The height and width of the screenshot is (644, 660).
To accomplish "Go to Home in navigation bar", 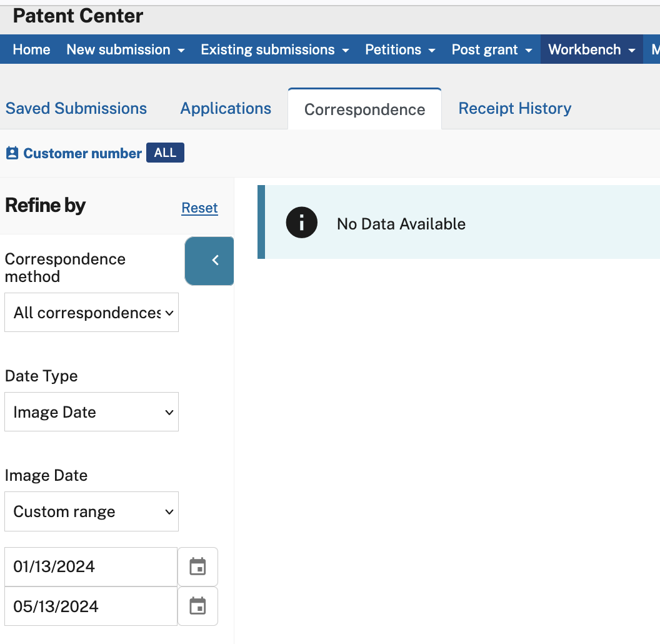I will [32, 49].
